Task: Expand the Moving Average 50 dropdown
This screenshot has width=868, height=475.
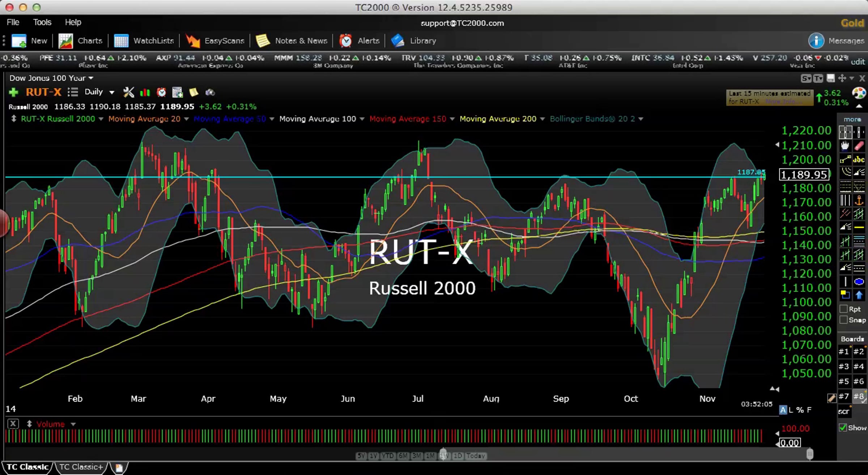Action: click(272, 119)
